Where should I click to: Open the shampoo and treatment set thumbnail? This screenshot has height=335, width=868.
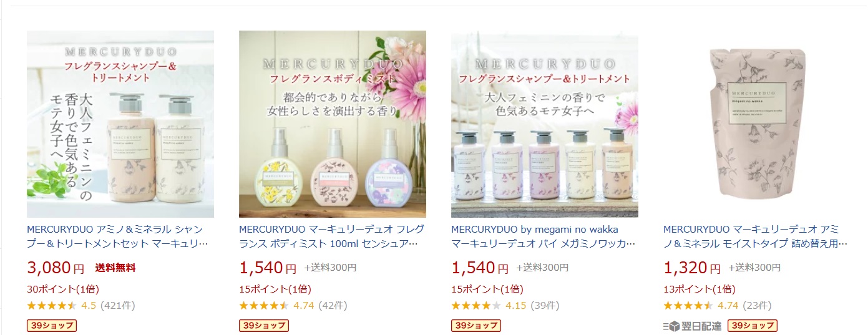tap(120, 124)
